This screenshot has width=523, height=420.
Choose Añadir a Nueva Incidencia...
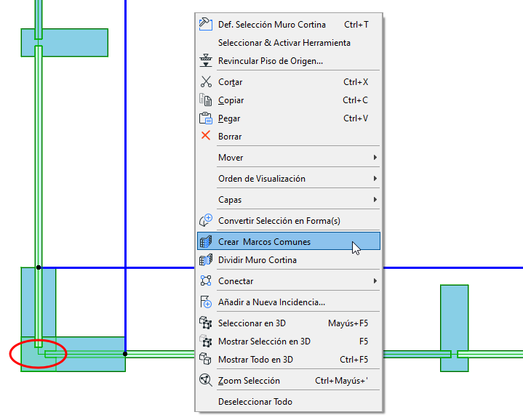(289, 302)
